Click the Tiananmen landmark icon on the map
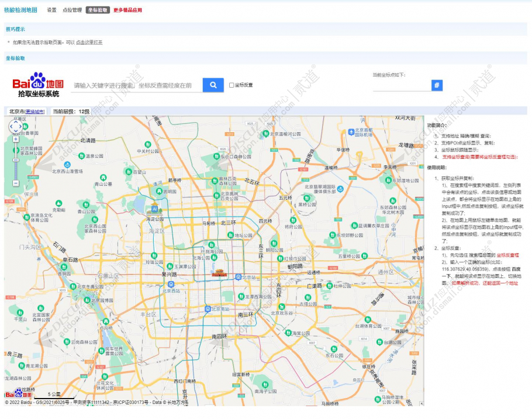The width and height of the screenshot is (532, 419). tap(219, 272)
